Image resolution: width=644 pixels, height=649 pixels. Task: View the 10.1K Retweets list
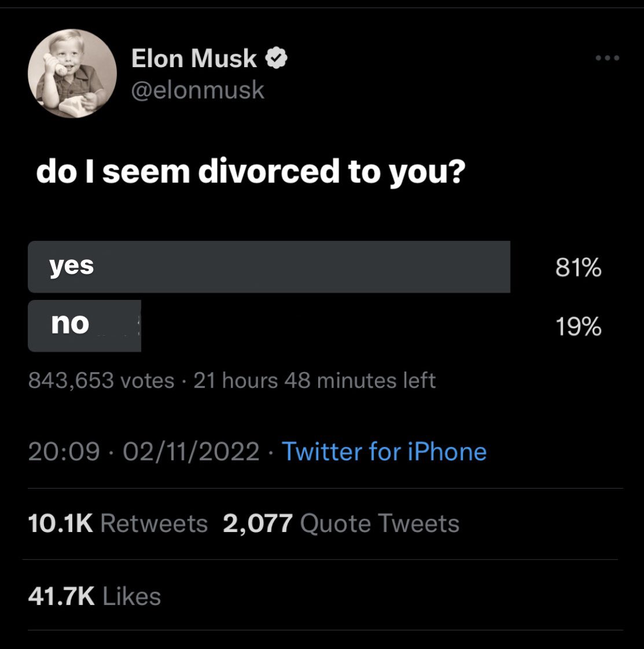[x=118, y=523]
